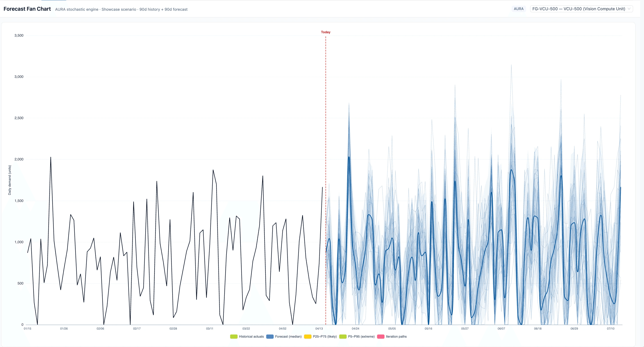Toggle Forecast (median) legend entry
Image resolution: width=644 pixels, height=347 pixels.
coord(288,337)
